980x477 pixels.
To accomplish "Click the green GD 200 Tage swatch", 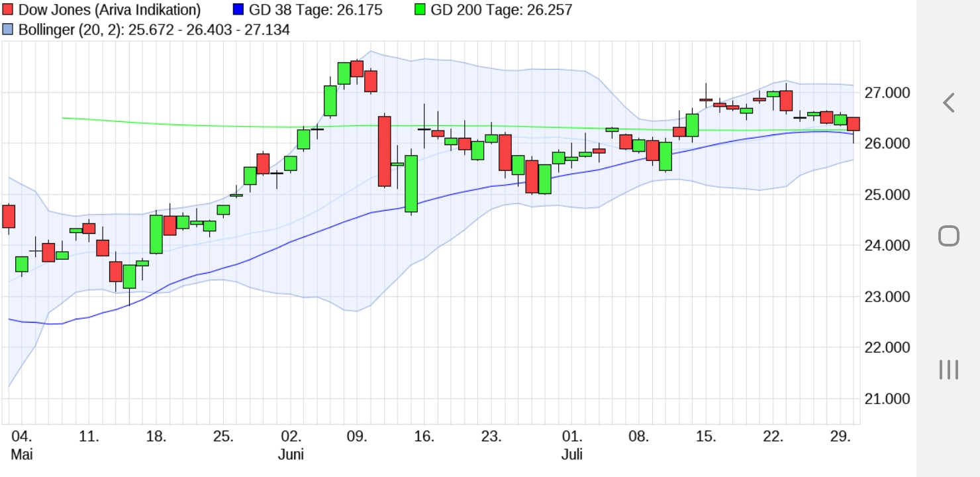I will tap(420, 10).
